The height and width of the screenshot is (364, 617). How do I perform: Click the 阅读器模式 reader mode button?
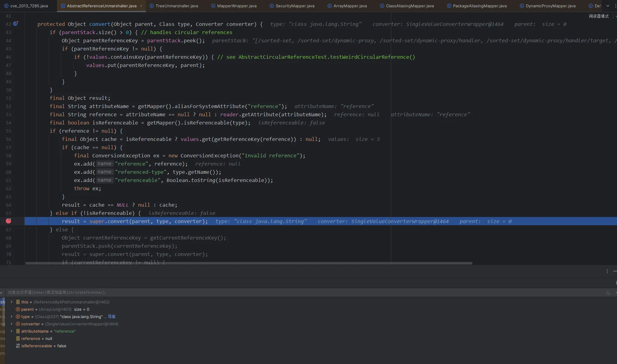tap(598, 16)
